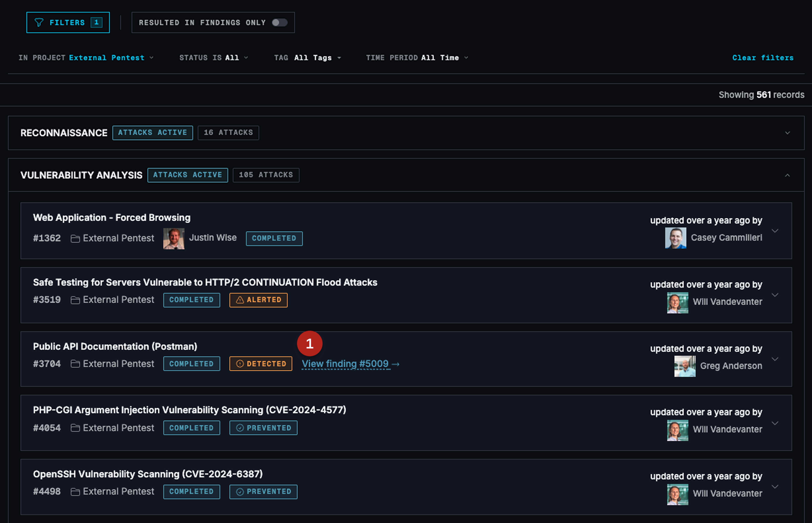
Task: Collapse the Vulnerability Analysis section chevron
Action: click(x=788, y=175)
